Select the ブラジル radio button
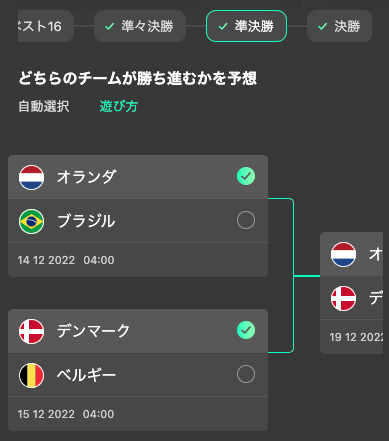Screen dimensions: 389x441 click(x=246, y=220)
